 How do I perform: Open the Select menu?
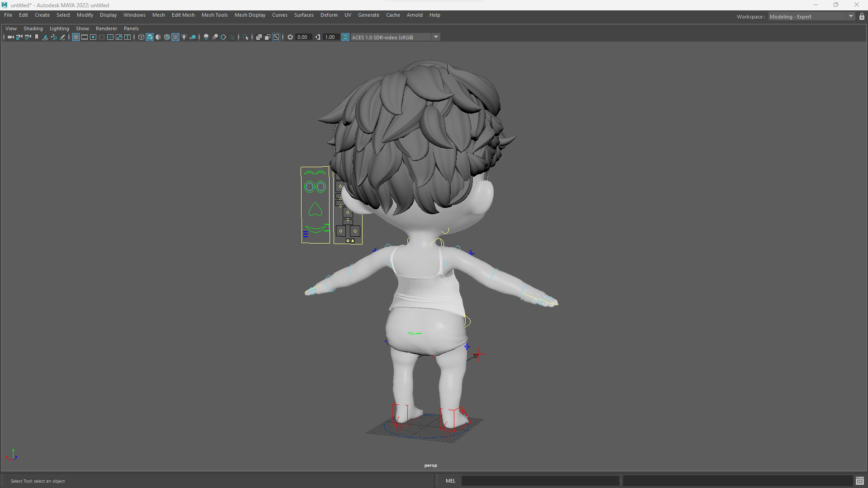[x=63, y=15]
